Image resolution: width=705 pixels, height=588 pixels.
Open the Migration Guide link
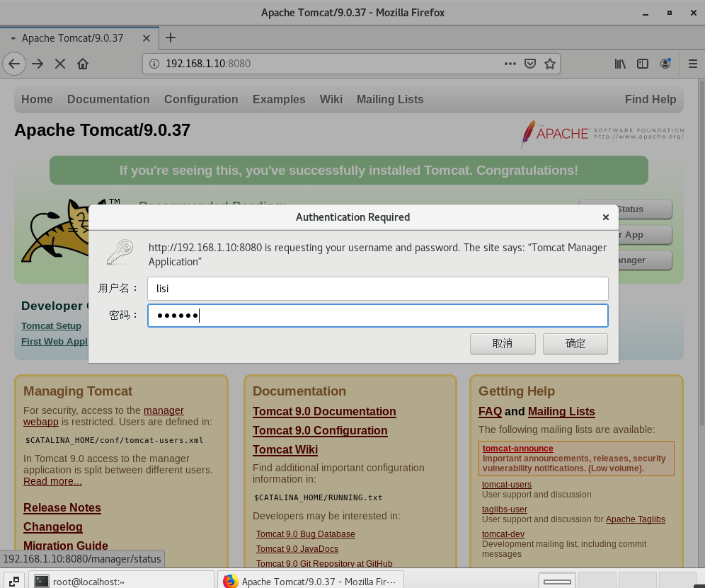pos(66,546)
